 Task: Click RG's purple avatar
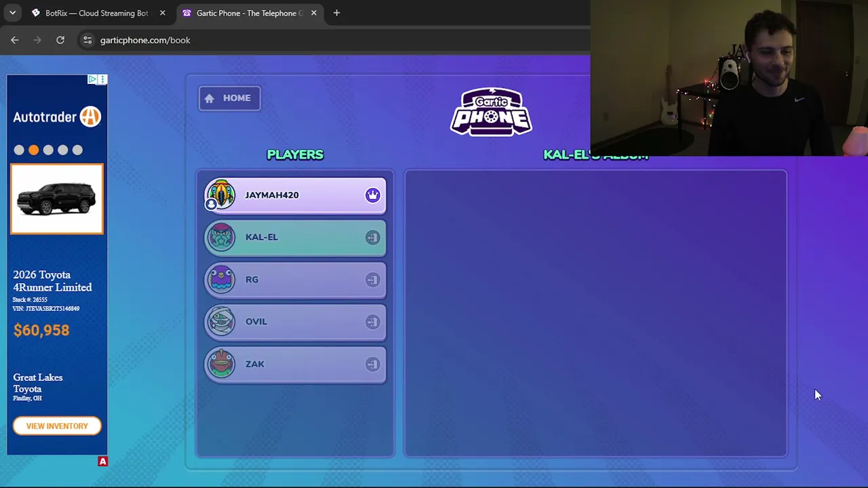point(221,279)
